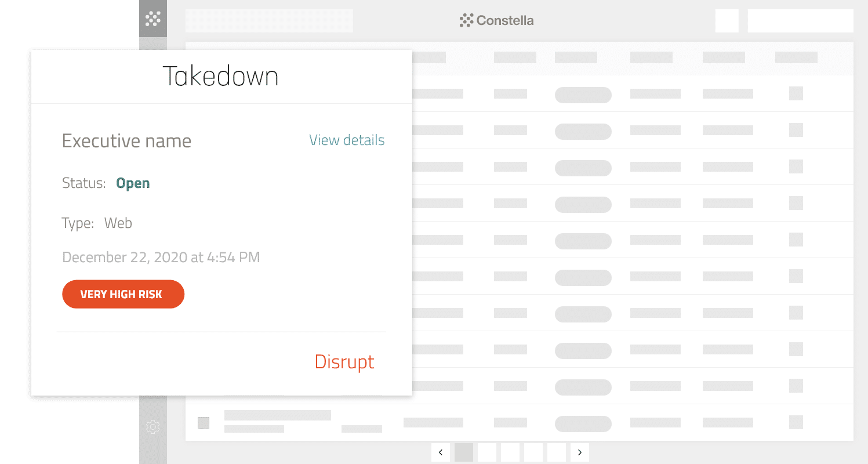Select the last numbered pagination box
The height and width of the screenshot is (464, 868).
pos(556,452)
